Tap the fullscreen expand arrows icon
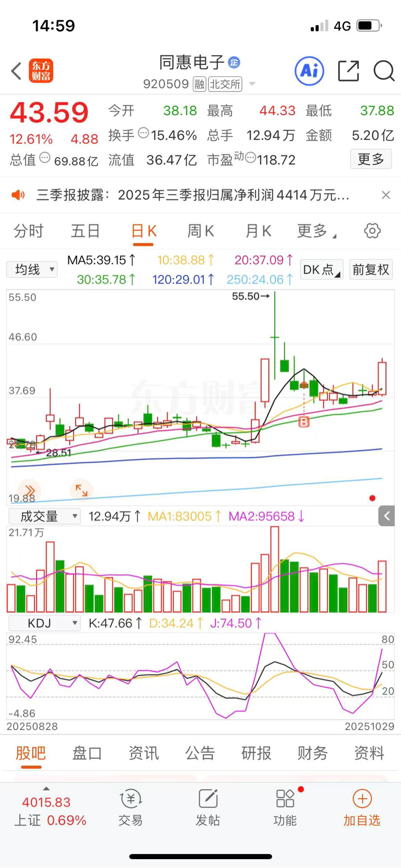Viewport: 401px width, 868px height. 81,490
